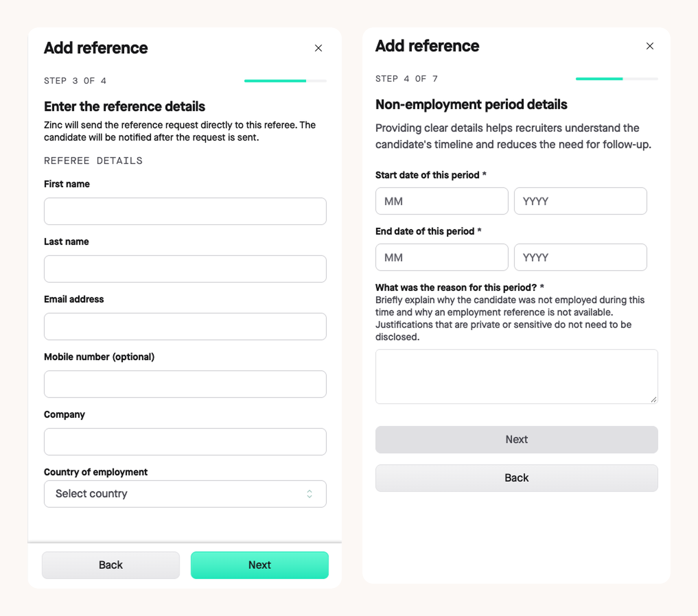The width and height of the screenshot is (698, 616).
Task: Click the Email address field
Action: [185, 326]
